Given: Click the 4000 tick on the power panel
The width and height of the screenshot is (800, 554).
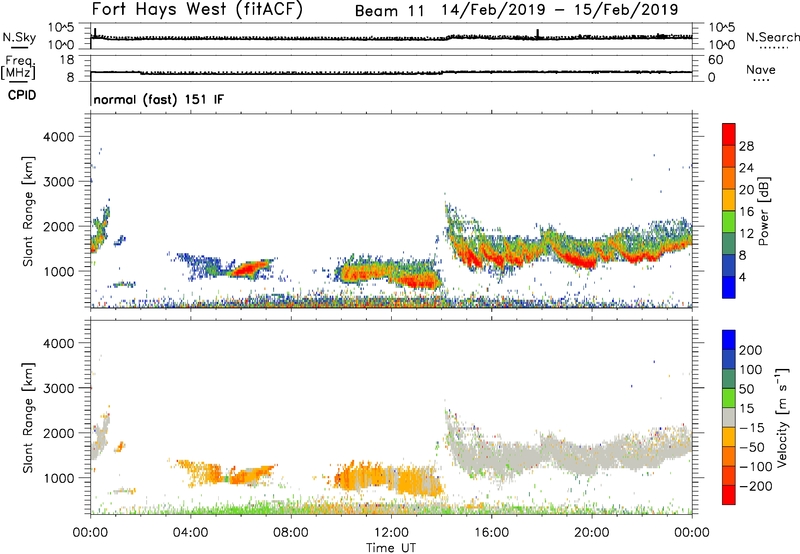Looking at the screenshot, I should 59,137.
